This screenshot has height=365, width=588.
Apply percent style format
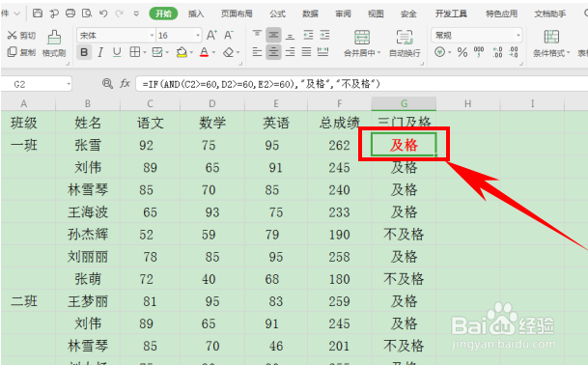(x=462, y=52)
